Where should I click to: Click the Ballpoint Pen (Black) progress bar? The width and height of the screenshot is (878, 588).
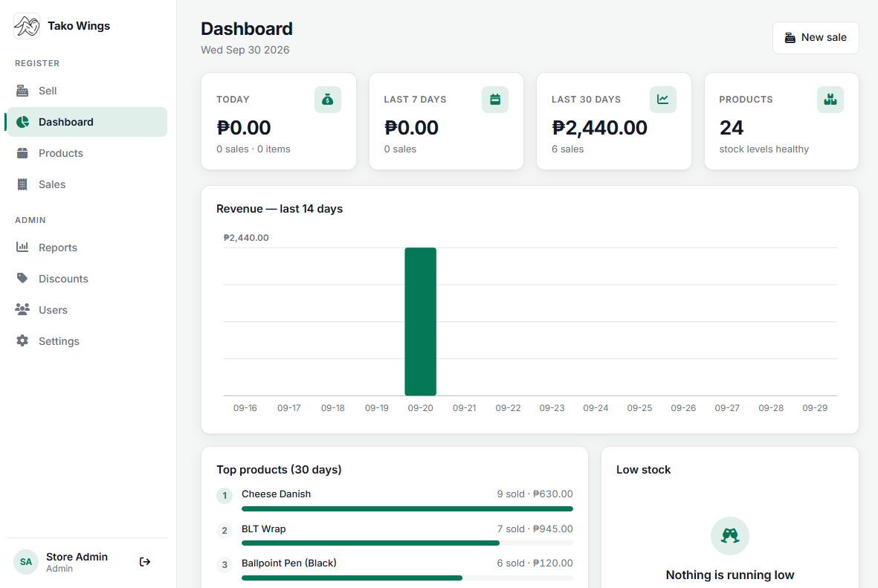pyautogui.click(x=407, y=578)
